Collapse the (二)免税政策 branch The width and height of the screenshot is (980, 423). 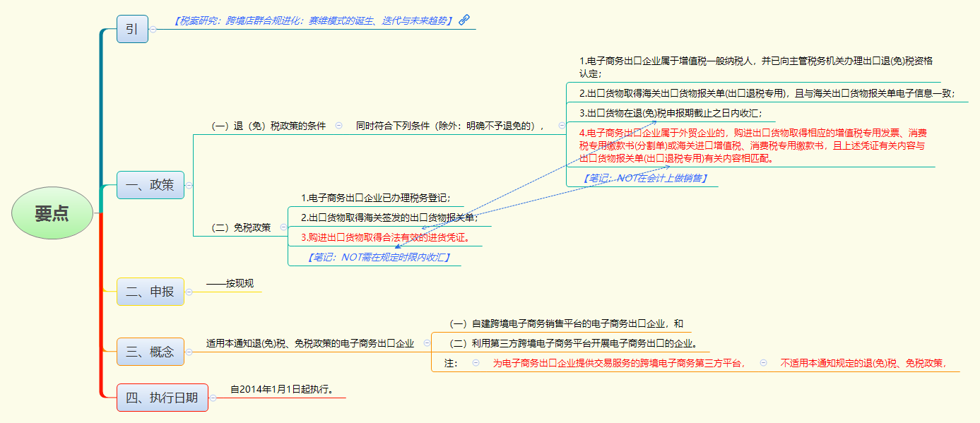(x=283, y=227)
